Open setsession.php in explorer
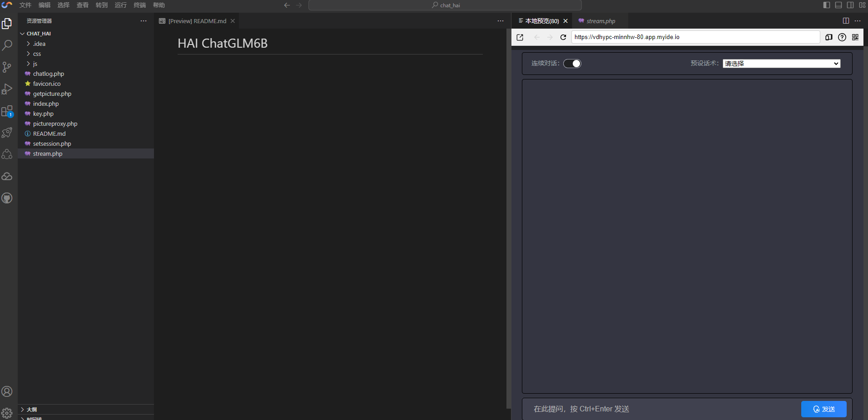This screenshot has height=420, width=868. (x=86, y=143)
